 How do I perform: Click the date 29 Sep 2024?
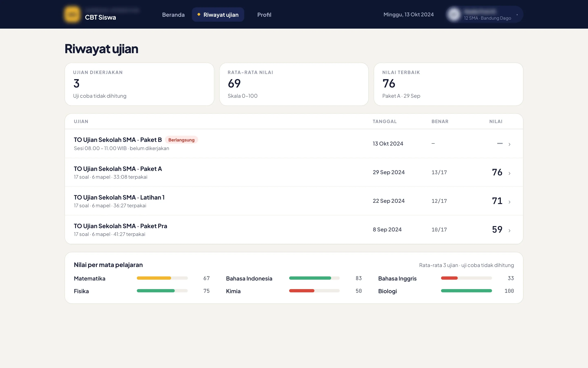(389, 172)
